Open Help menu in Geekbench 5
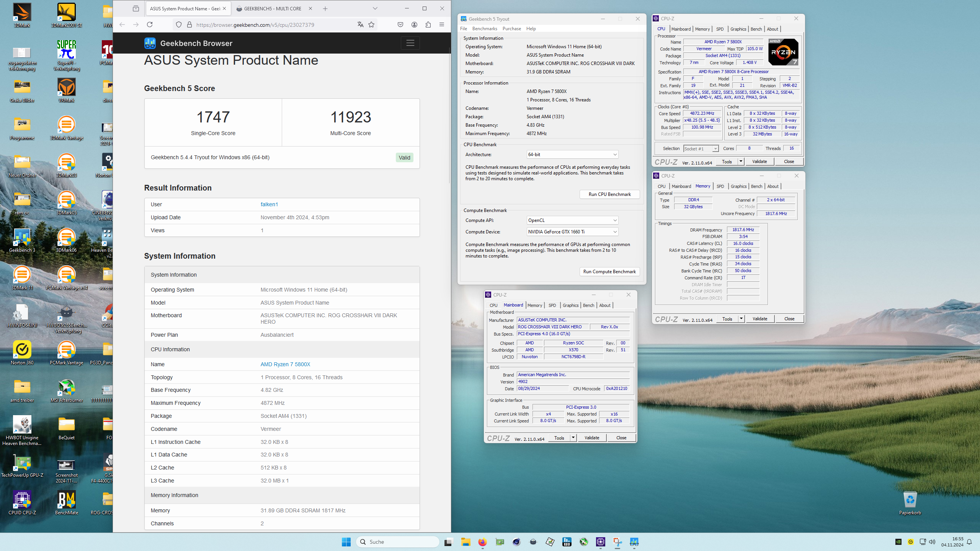This screenshot has height=551, width=980. click(531, 28)
